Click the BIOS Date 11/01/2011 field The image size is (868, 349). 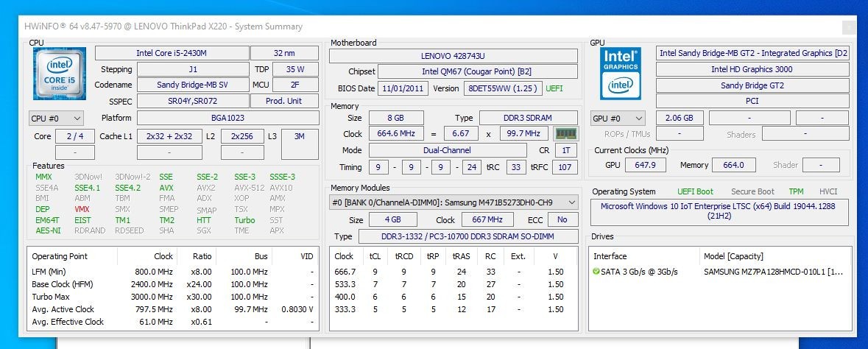click(x=403, y=88)
